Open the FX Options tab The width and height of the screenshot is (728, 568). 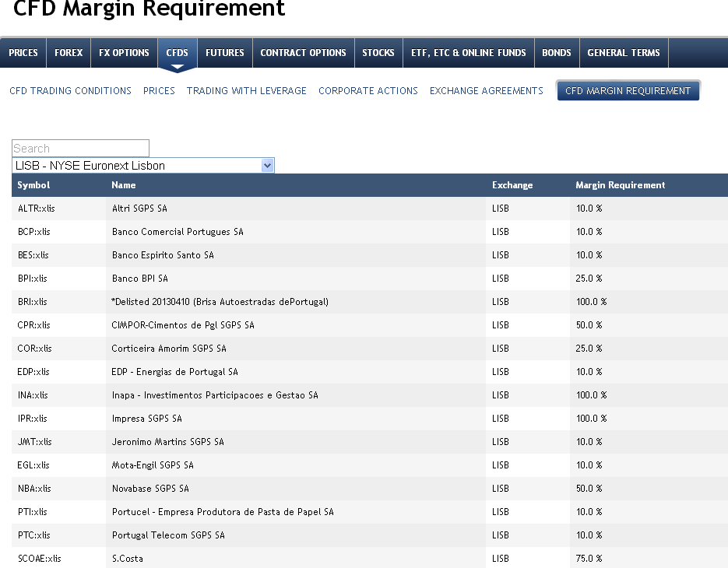coord(124,53)
